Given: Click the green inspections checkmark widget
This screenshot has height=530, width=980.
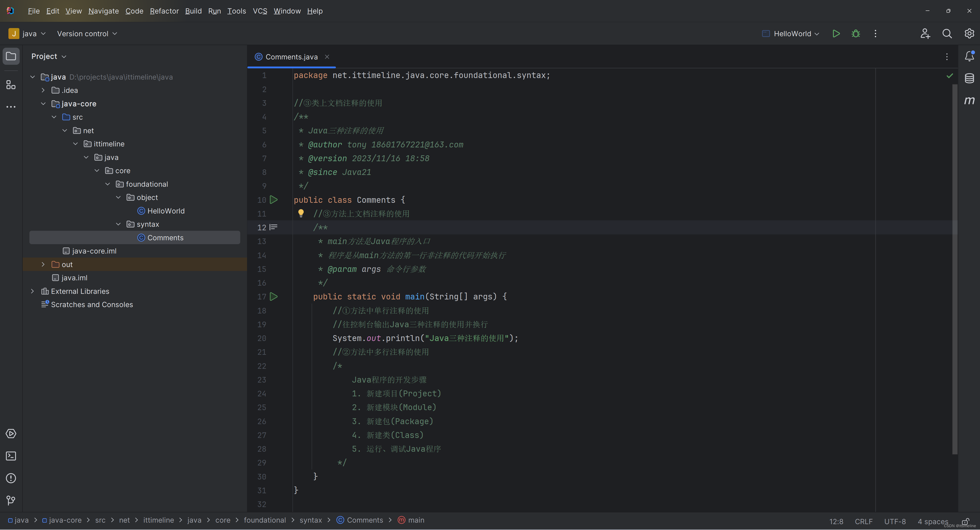Looking at the screenshot, I should pyautogui.click(x=950, y=76).
